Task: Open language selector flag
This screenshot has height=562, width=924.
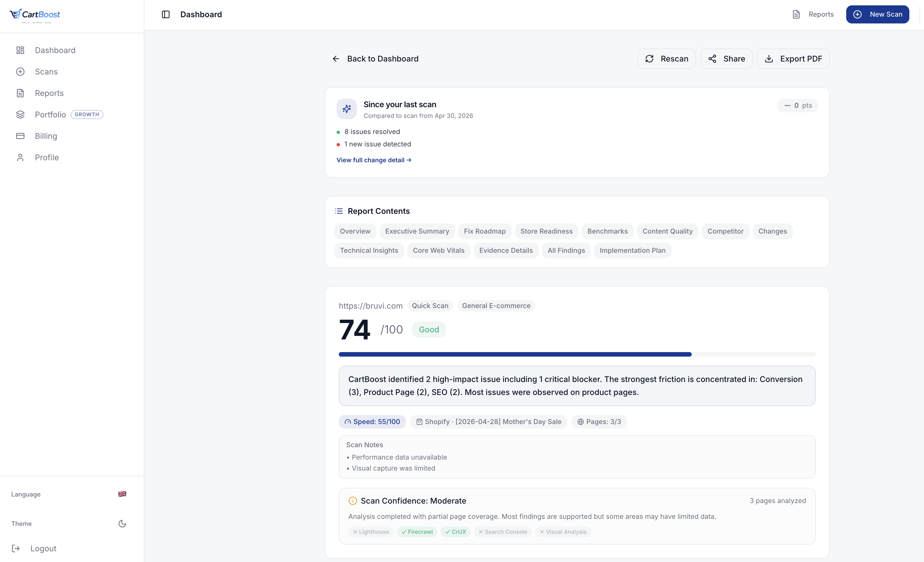Action: point(122,494)
